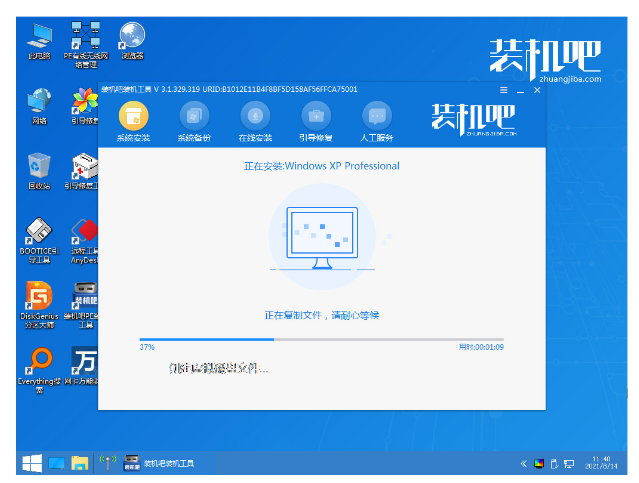Viewport: 639px width, 483px height.
Task: Click the 正在安装:Windows XP Professional heading
Action: pos(322,166)
